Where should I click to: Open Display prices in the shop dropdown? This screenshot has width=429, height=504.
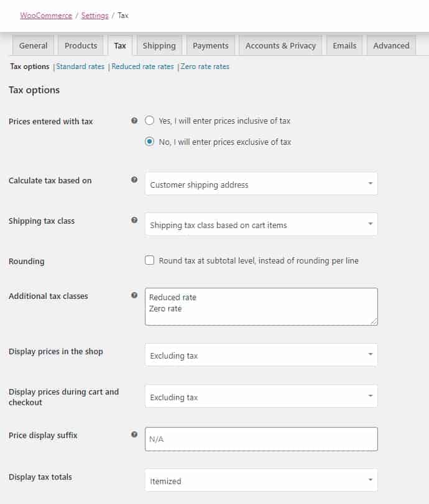point(261,355)
